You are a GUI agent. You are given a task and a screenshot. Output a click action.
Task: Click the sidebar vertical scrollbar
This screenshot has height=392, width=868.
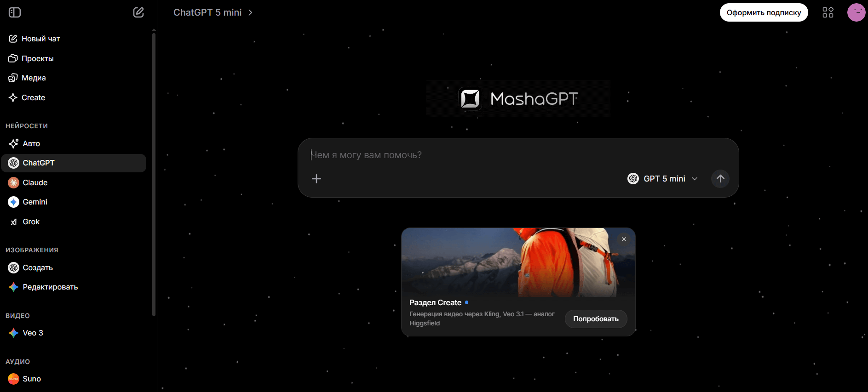point(154,175)
